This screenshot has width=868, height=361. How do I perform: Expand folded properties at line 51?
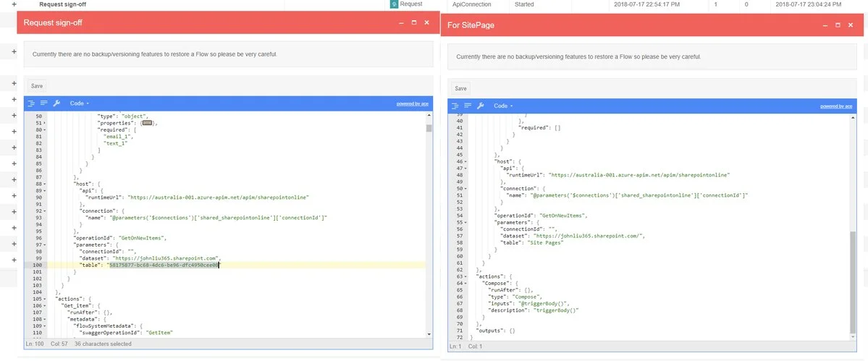[147, 124]
